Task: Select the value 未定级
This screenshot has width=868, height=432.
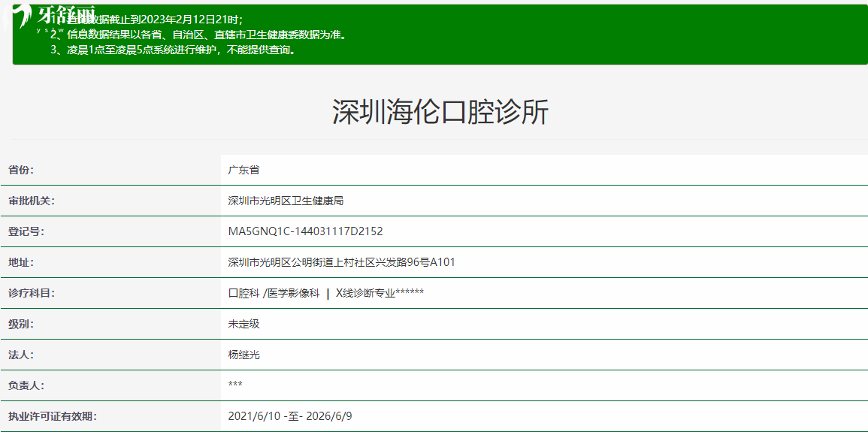Action: [x=243, y=324]
